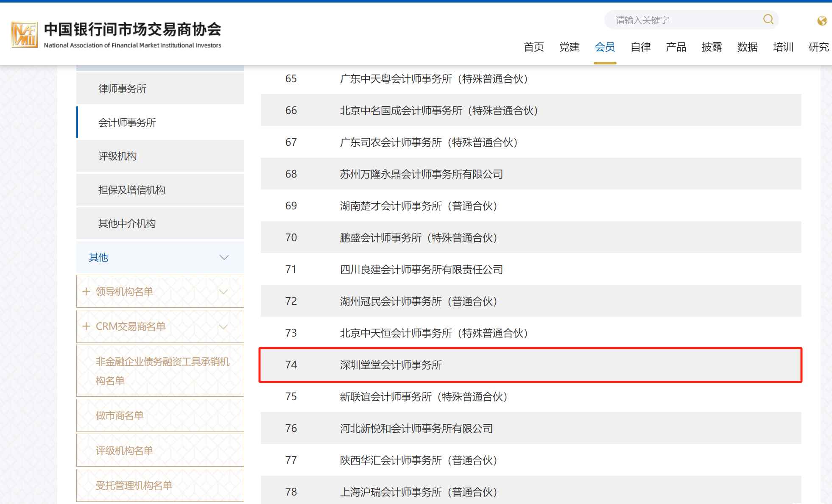
Task: Collapse the 其他 section chevron
Action: (x=224, y=257)
